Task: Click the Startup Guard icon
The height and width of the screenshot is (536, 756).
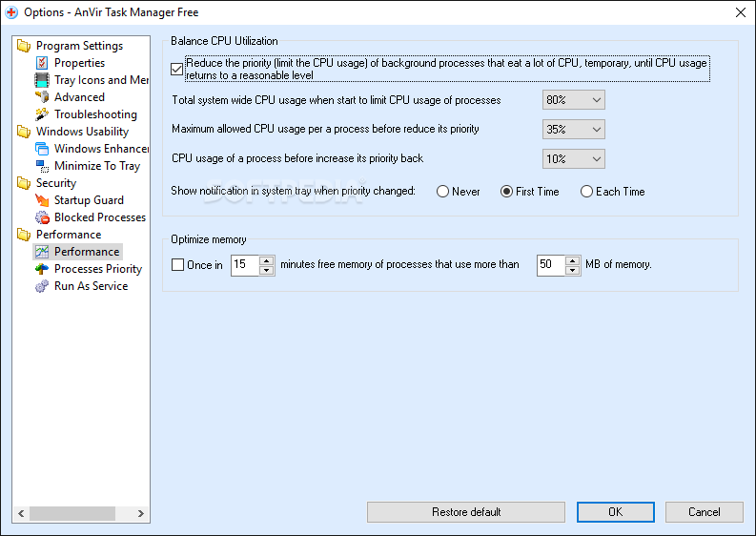Action: tap(42, 200)
